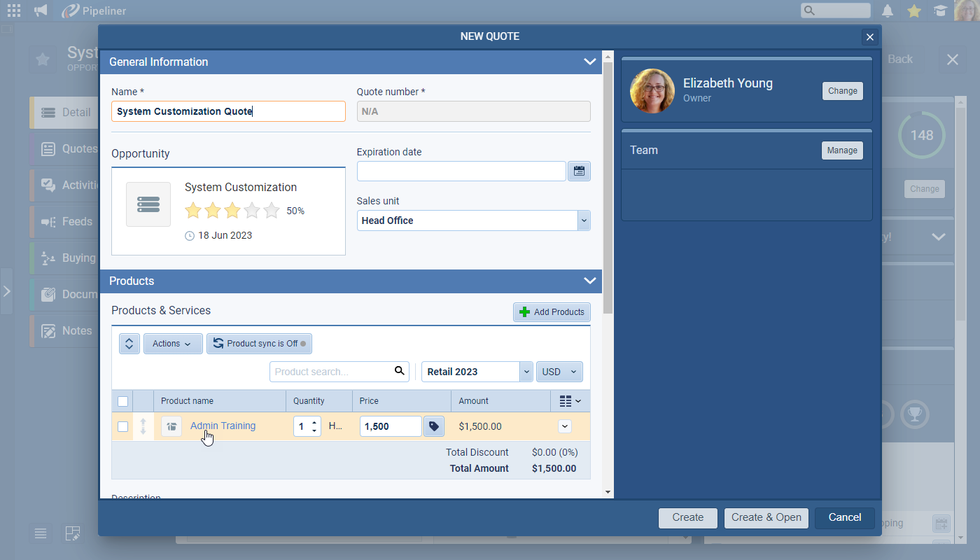Image resolution: width=980 pixels, height=560 pixels.
Task: Open the Actions menu
Action: pyautogui.click(x=172, y=344)
